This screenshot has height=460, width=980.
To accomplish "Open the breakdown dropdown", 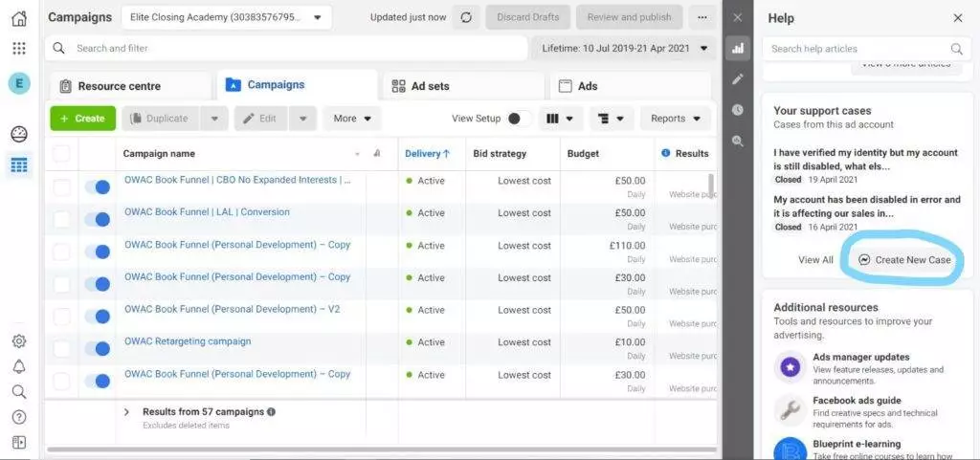I will [x=612, y=119].
